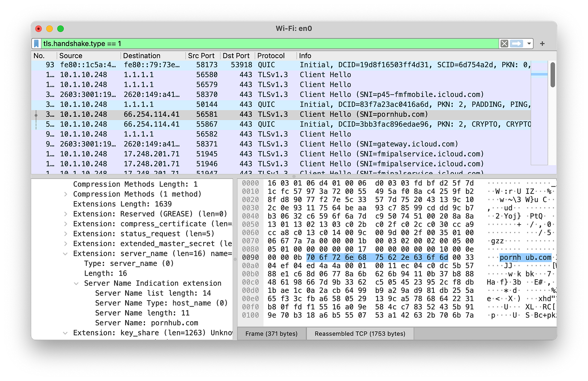This screenshot has height=381, width=588.
Task: Expand Extension: status_request (len=5)
Action: tap(66, 234)
